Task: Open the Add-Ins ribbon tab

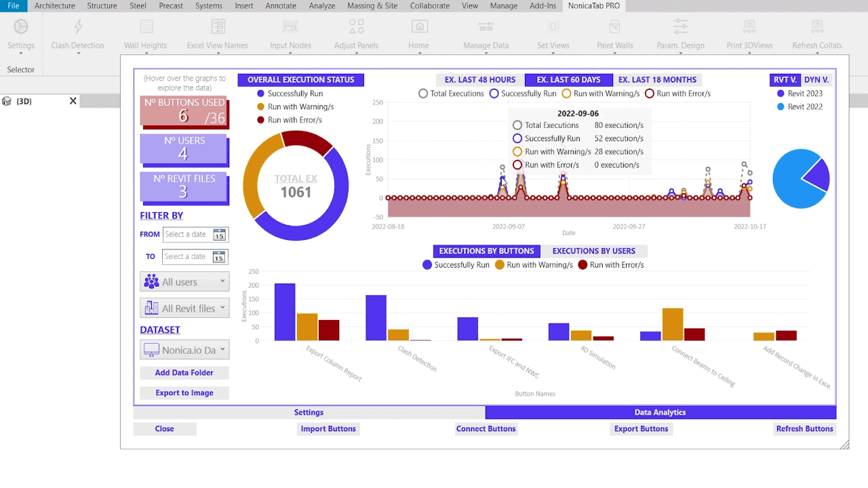Action: pos(542,5)
